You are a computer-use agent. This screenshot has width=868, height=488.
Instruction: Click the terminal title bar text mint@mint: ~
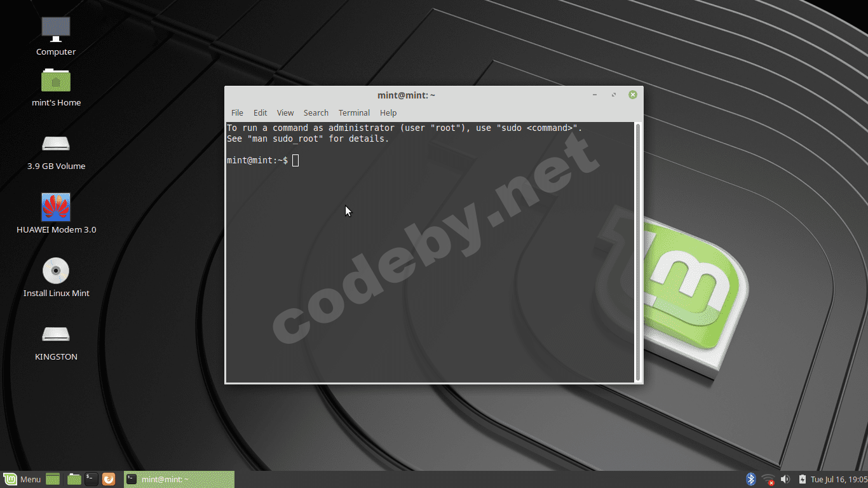tap(406, 95)
